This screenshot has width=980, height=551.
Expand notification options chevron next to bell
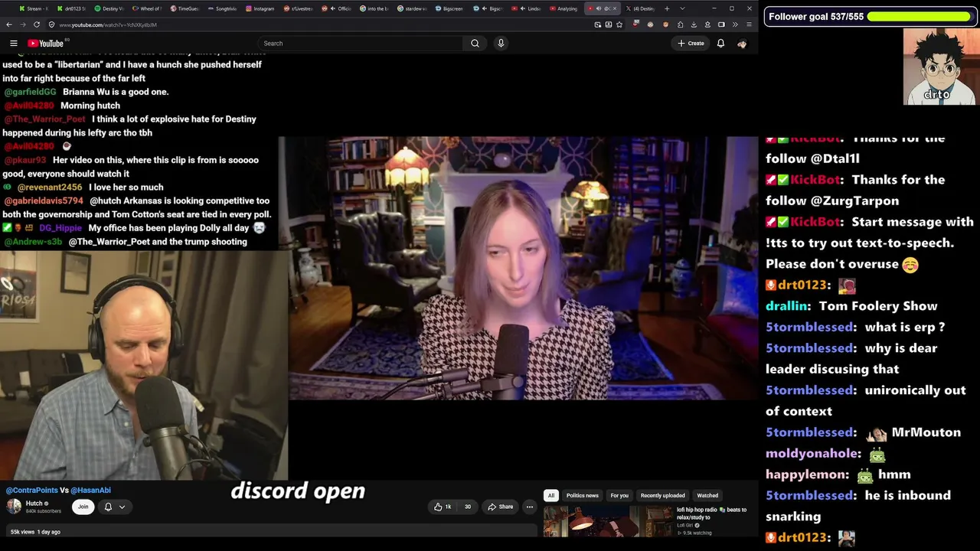click(122, 507)
